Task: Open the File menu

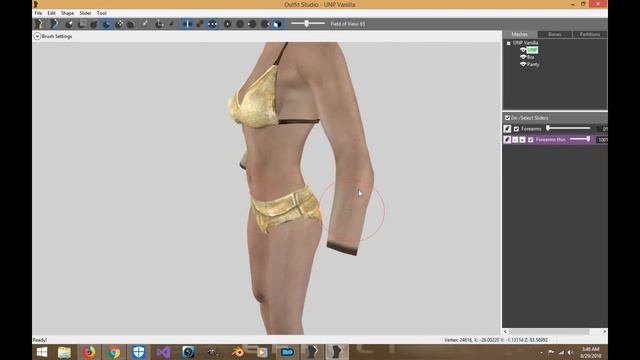Action: coord(38,13)
